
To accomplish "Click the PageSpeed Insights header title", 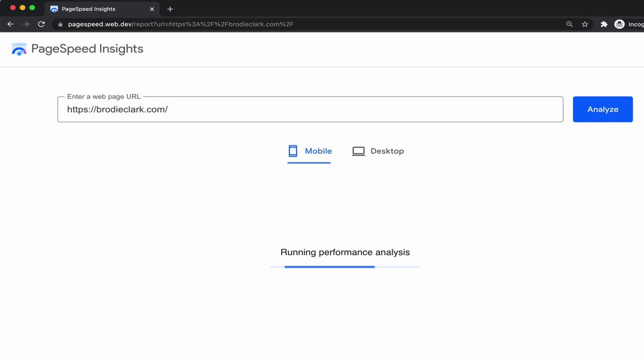I will pyautogui.click(x=87, y=49).
